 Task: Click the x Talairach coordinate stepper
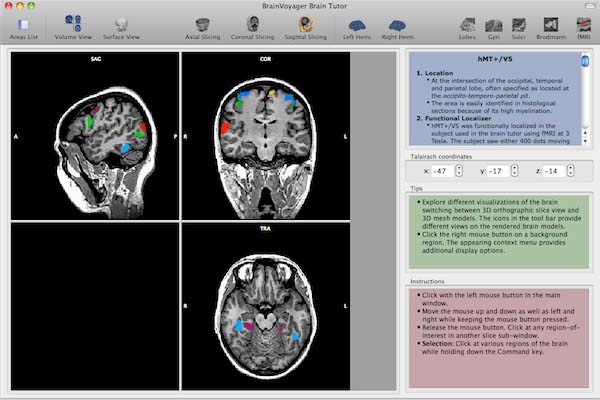point(459,170)
